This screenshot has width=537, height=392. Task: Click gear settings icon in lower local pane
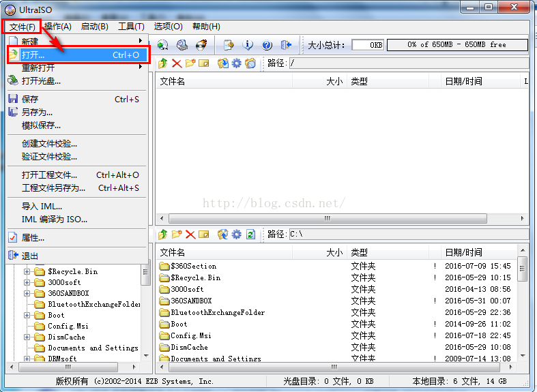tap(236, 235)
